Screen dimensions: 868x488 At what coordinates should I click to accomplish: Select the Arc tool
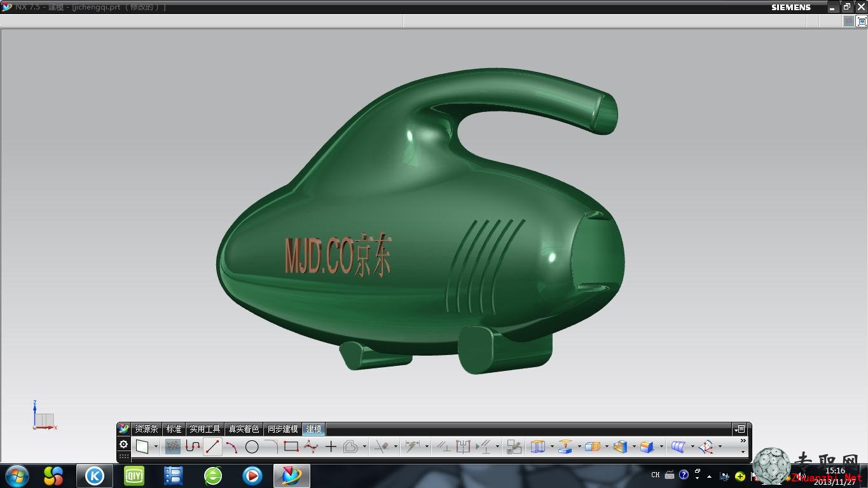tap(231, 447)
